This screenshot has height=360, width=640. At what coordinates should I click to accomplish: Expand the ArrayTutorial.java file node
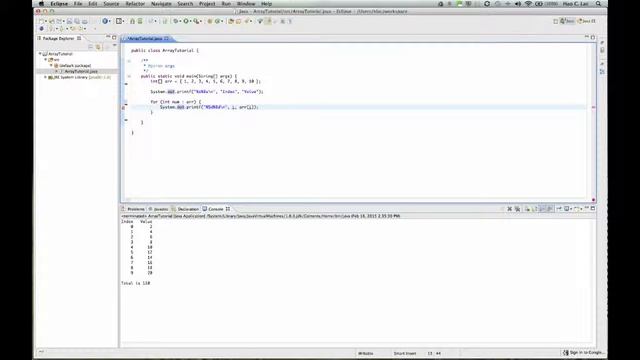click(x=57, y=71)
